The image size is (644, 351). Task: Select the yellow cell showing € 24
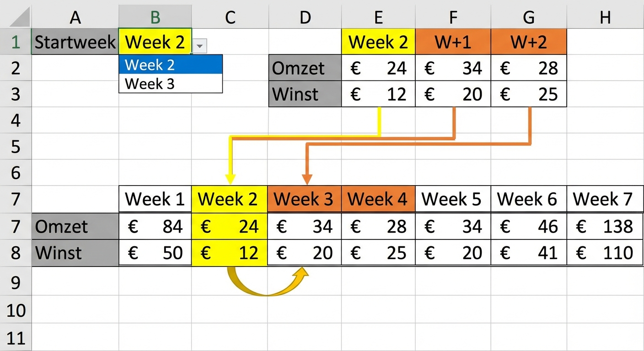pos(230,226)
